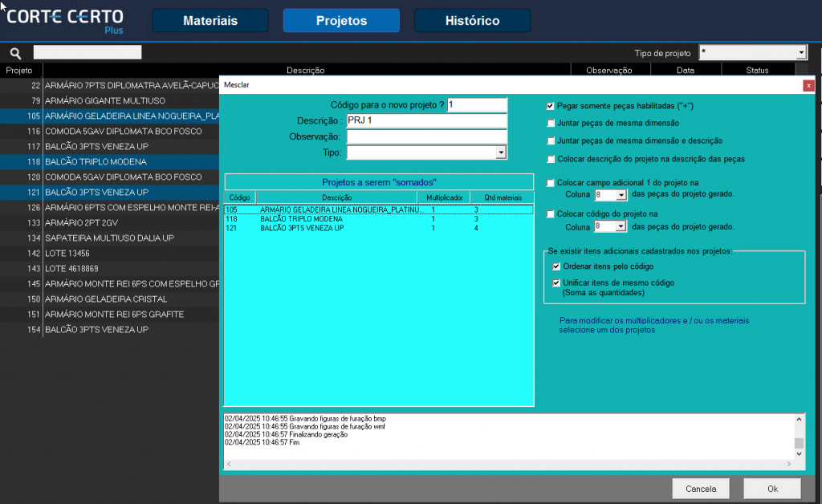Viewport: 822px width, 504px height.
Task: Select project 145 ARMÁRIO MONTE REI 6PS COM ESPELHO
Action: click(109, 283)
